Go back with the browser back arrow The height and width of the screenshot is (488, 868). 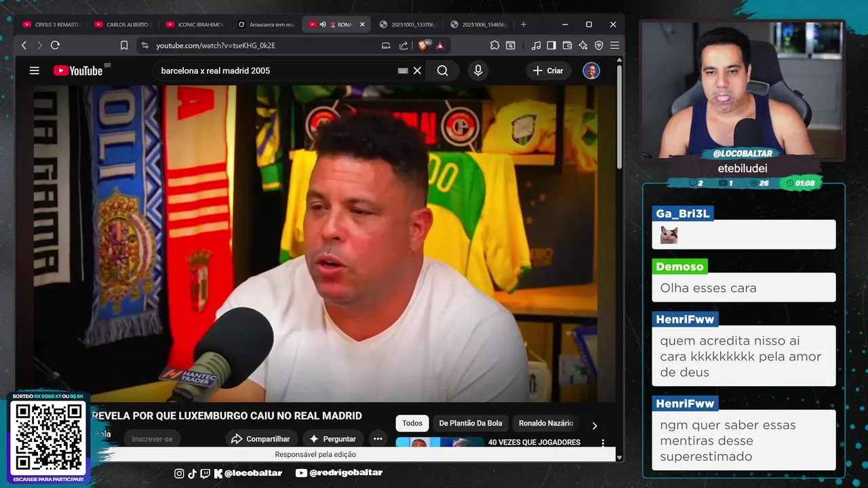[x=24, y=45]
